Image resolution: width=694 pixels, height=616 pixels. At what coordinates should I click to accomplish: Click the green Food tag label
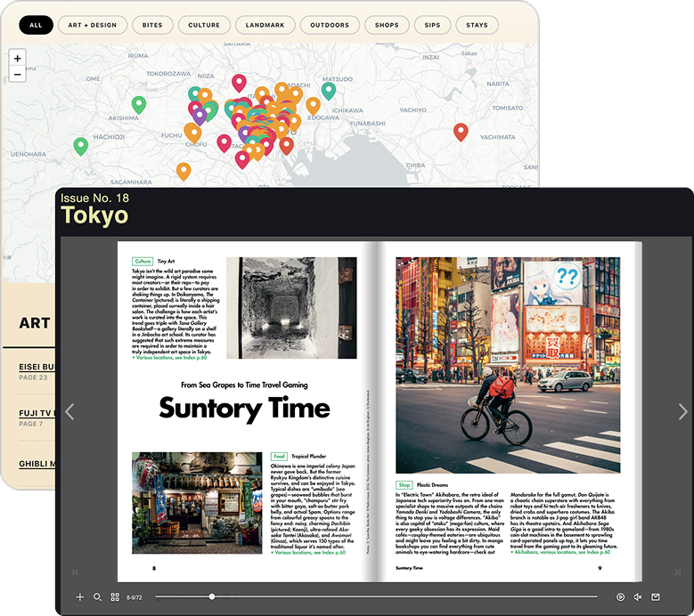tap(279, 457)
